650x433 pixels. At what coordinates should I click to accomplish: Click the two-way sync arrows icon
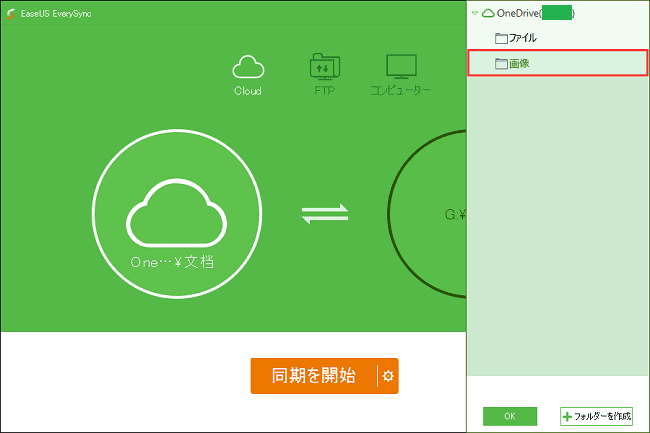pyautogui.click(x=325, y=214)
